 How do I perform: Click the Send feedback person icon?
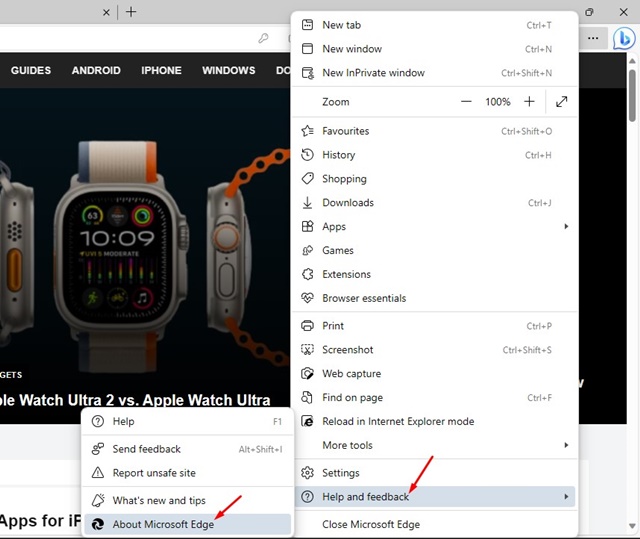pyautogui.click(x=98, y=449)
